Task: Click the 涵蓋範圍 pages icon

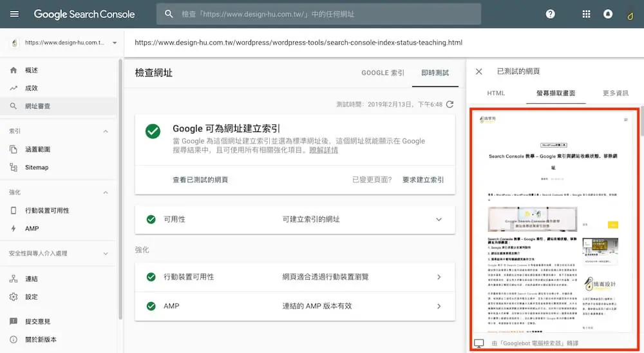Action: point(14,149)
